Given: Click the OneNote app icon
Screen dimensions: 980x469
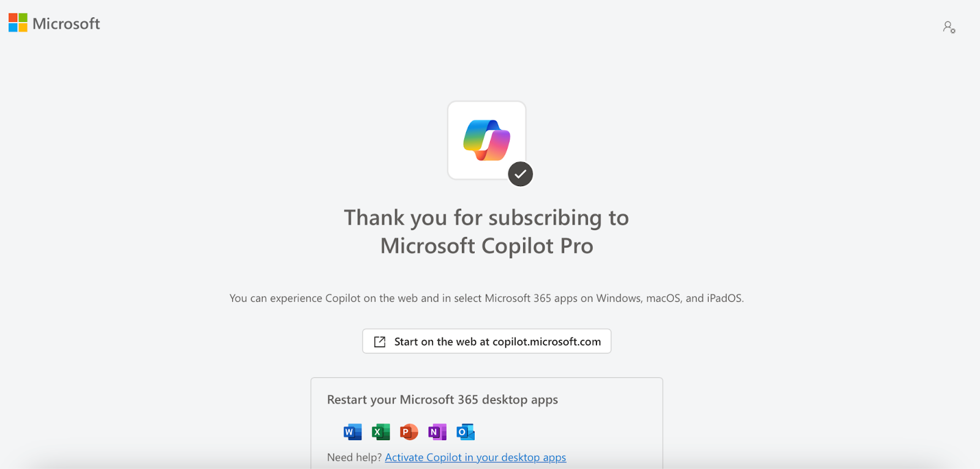Looking at the screenshot, I should [437, 432].
